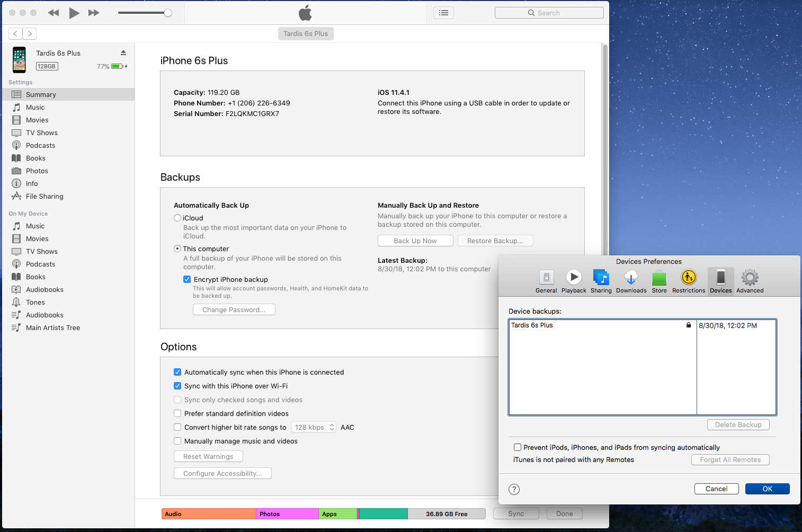Open Main Artists Tree playlist
The image size is (802, 532).
67,327
